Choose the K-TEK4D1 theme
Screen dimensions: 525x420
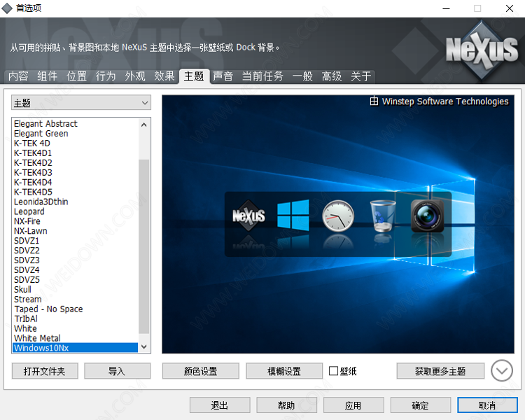(x=75, y=153)
